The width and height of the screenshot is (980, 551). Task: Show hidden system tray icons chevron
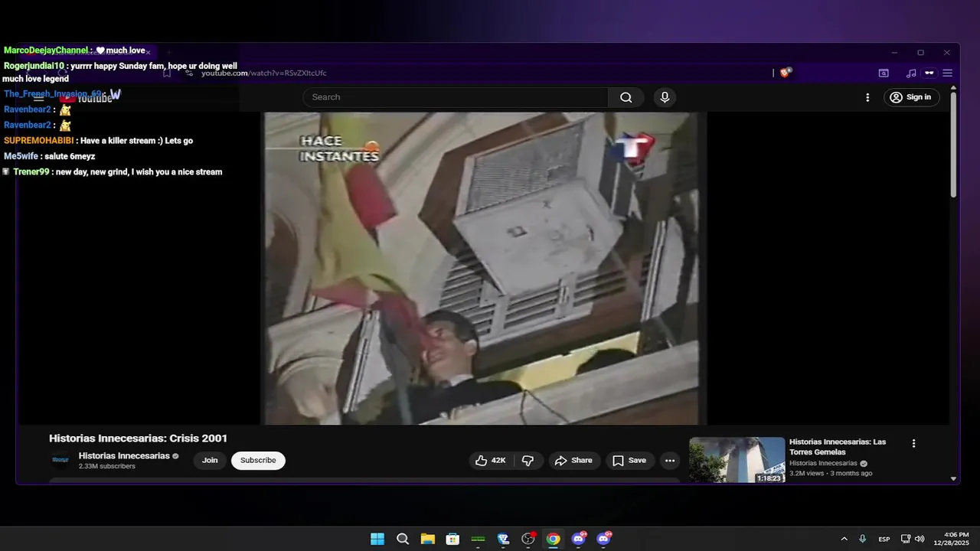coord(844,539)
